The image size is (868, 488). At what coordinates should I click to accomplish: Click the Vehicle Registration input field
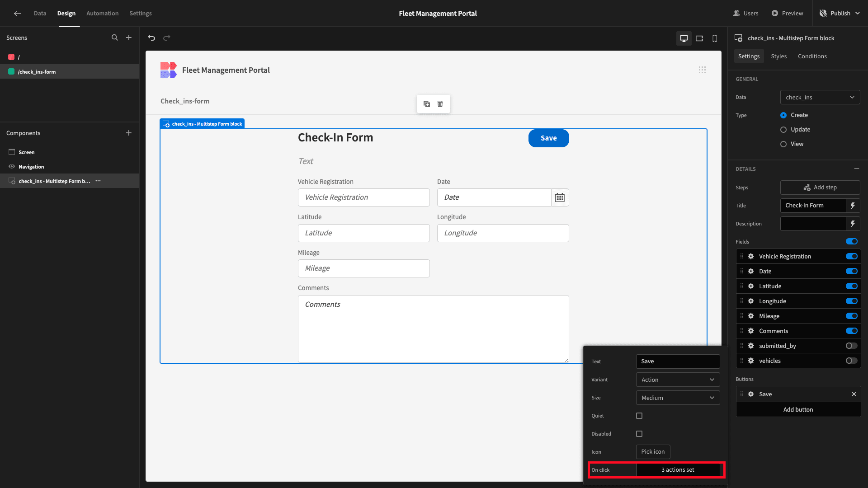click(x=364, y=197)
